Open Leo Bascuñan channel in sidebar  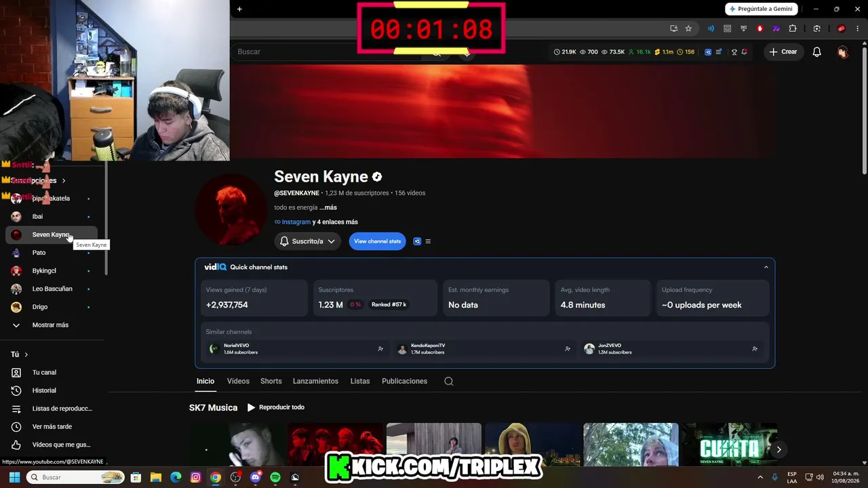51,289
